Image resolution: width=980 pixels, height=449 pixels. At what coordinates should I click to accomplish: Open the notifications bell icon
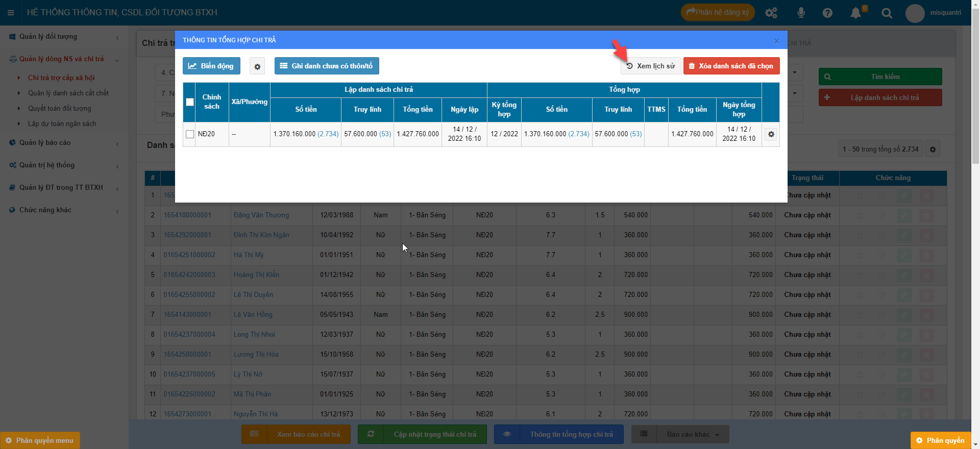click(856, 13)
